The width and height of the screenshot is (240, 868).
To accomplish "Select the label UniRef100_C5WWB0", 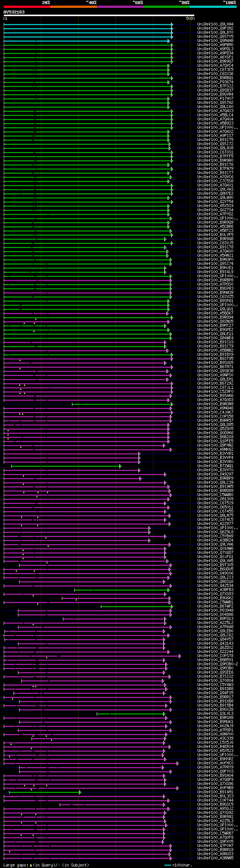I will pos(215,495).
